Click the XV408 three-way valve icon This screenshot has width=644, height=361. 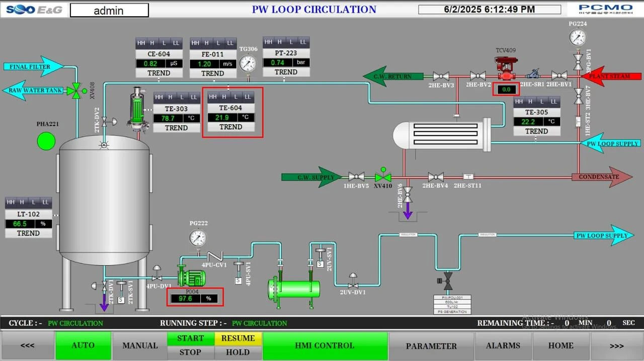point(75,91)
